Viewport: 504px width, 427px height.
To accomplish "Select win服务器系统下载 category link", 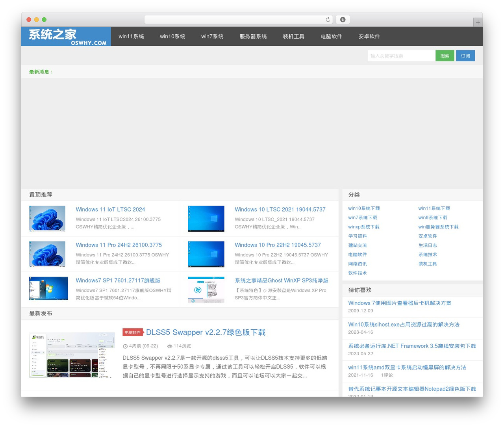I will [x=438, y=227].
